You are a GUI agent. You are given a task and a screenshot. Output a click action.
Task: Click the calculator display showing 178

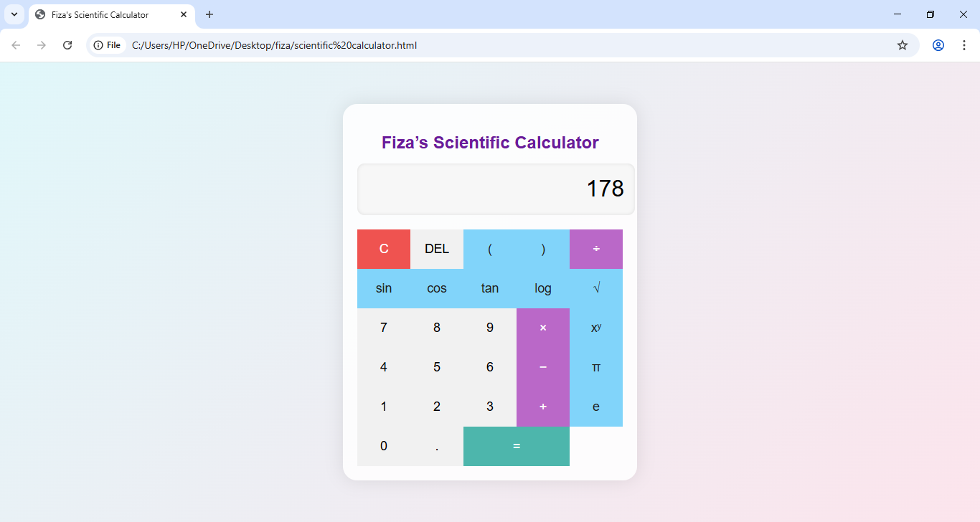[495, 189]
